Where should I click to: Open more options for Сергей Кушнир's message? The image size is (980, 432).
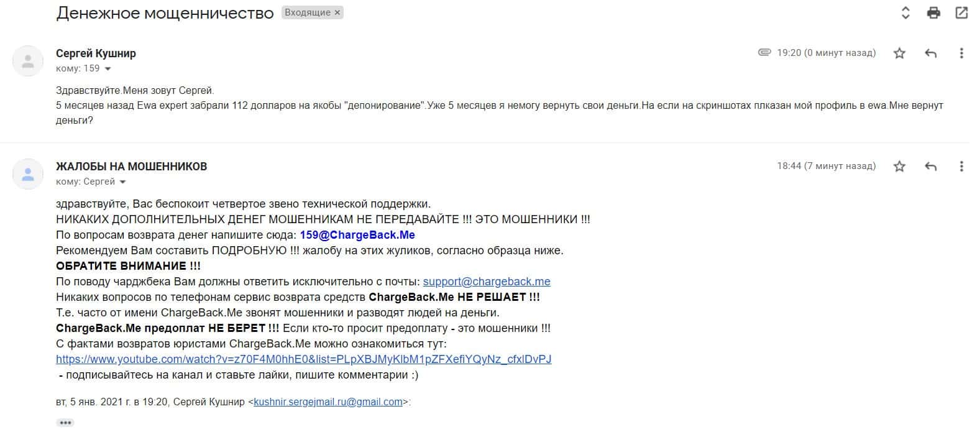(961, 53)
